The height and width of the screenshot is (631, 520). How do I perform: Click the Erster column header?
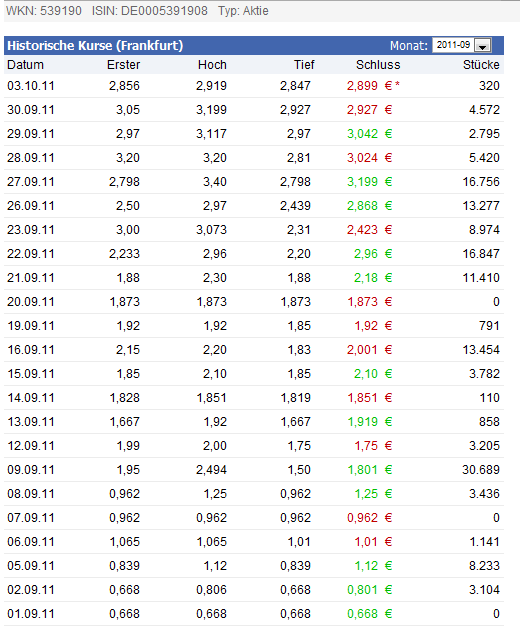point(124,65)
